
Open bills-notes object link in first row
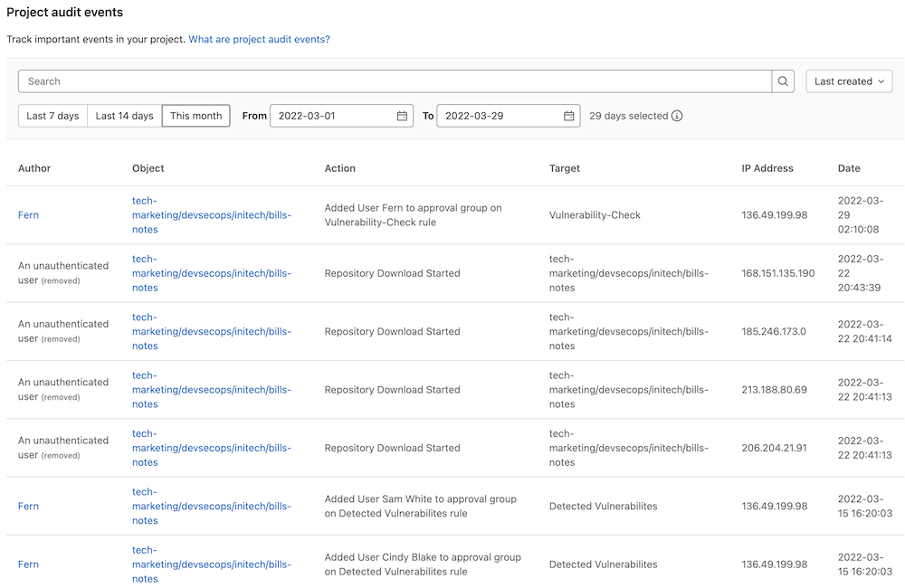(211, 215)
